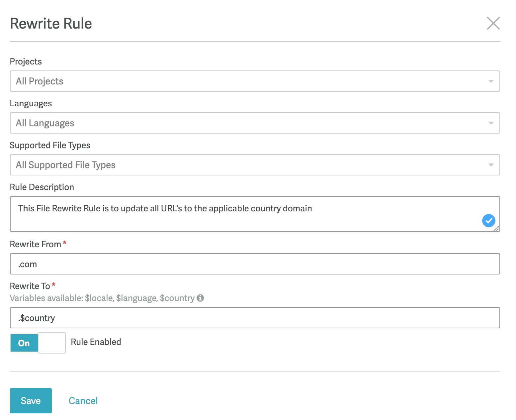The image size is (516, 420).
Task: Save the rewrite rule
Action: click(31, 401)
